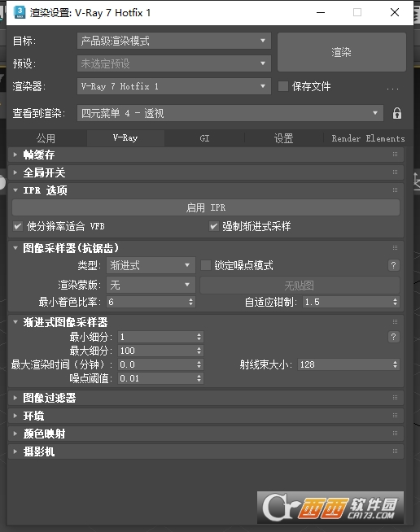Click the grip handle on 环境 rollout
The height and width of the screenshot is (532, 420).
click(395, 416)
